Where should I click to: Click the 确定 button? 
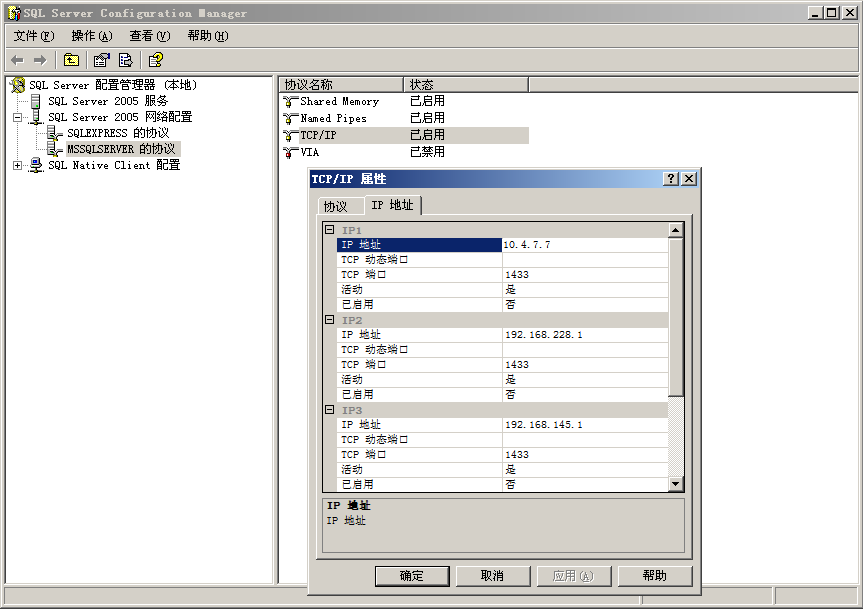point(411,575)
